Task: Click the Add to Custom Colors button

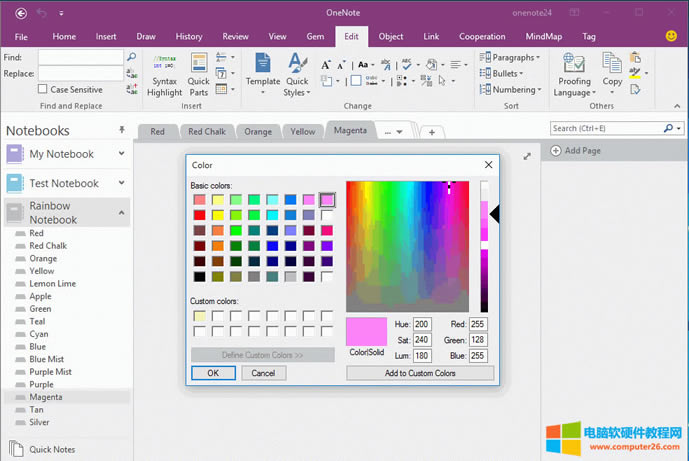Action: tap(420, 373)
